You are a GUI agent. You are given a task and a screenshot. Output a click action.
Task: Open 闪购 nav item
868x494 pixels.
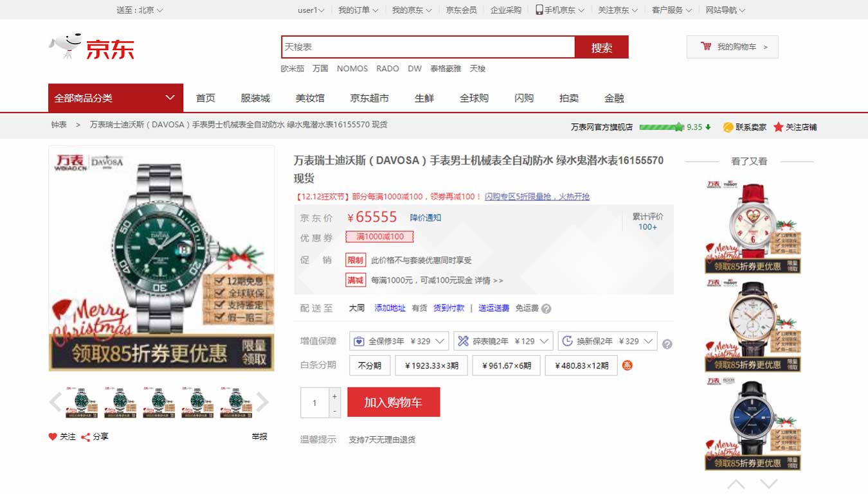(x=524, y=98)
